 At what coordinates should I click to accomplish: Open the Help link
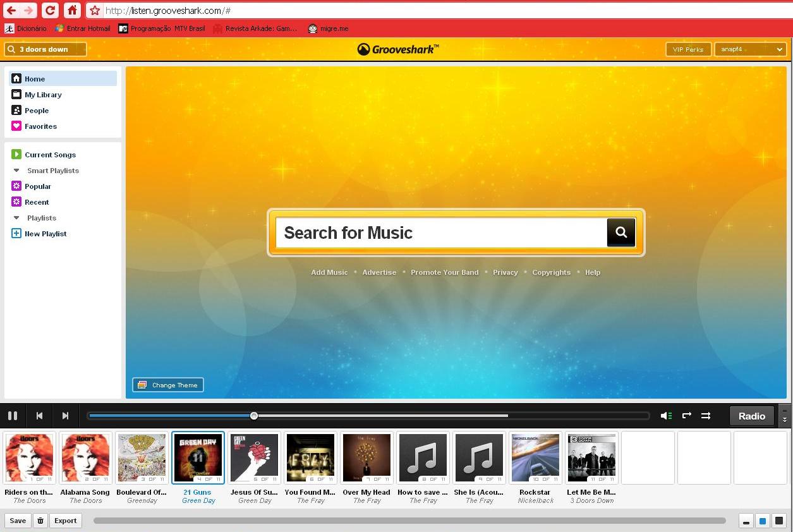593,272
